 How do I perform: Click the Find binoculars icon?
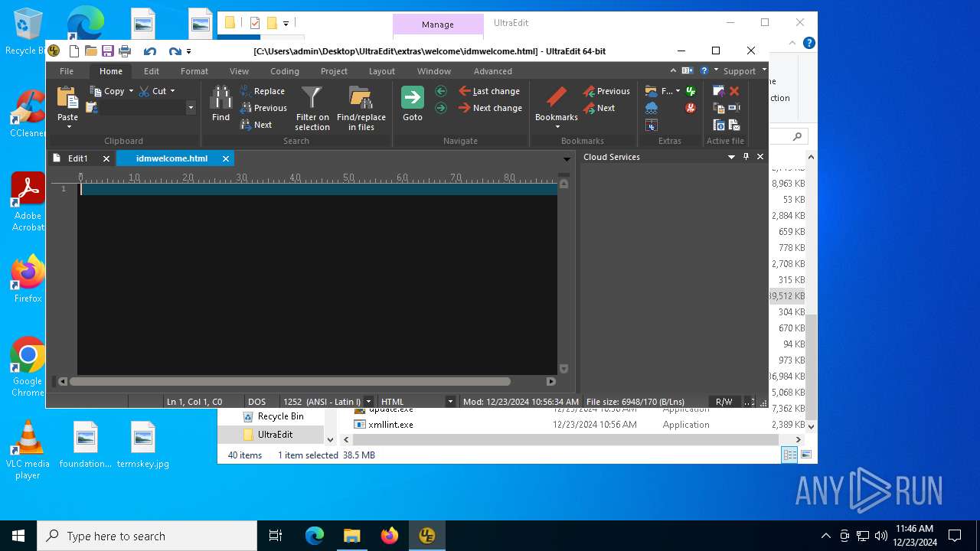click(220, 96)
